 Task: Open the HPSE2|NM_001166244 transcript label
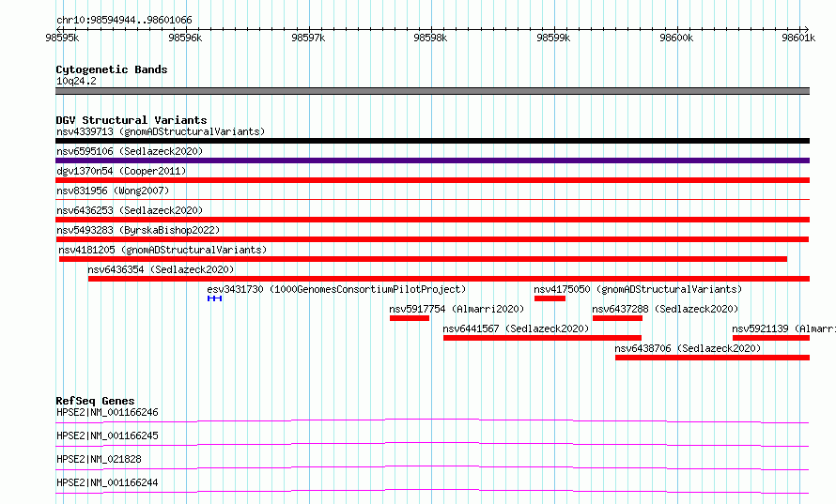(x=107, y=482)
